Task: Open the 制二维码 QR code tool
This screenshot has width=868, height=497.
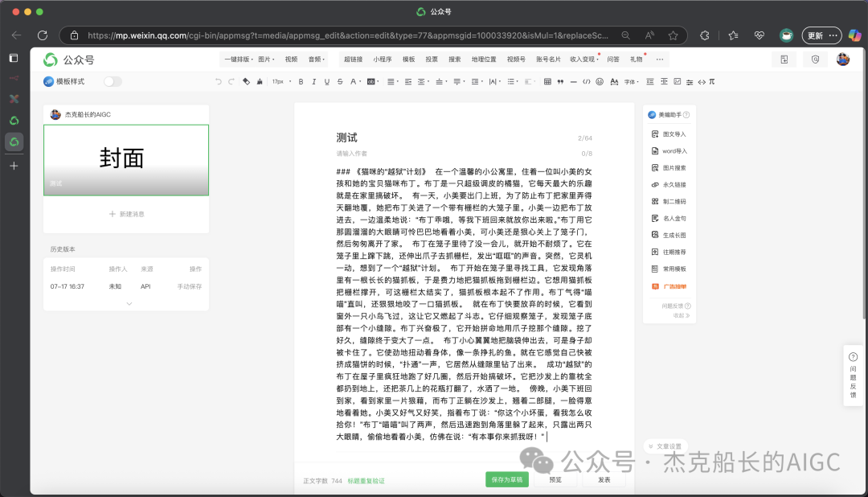Action: pyautogui.click(x=669, y=201)
